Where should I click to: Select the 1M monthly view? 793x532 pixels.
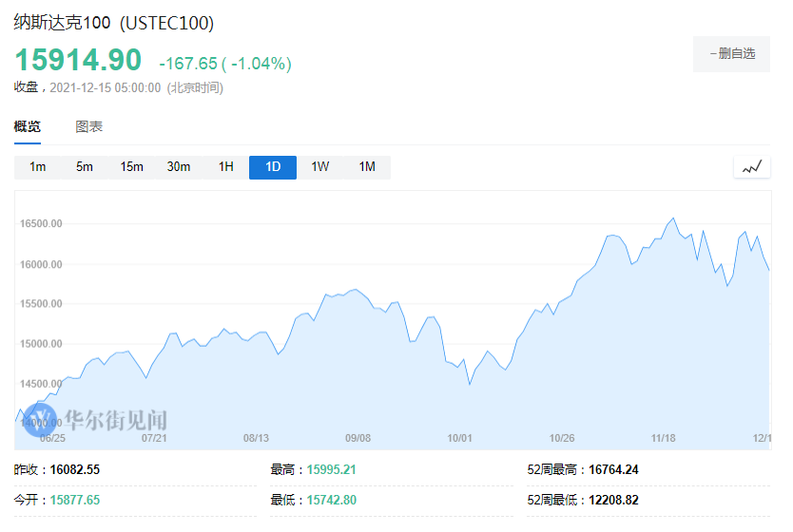[x=367, y=167]
